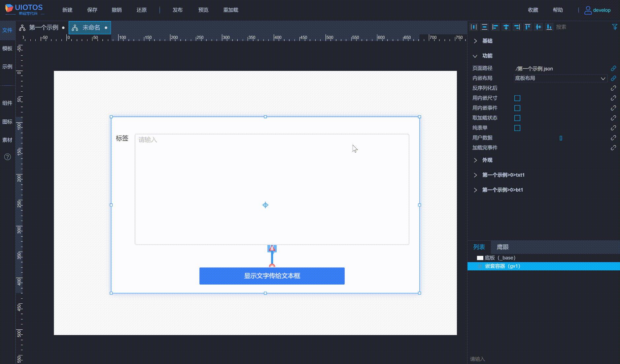
Task: Click the 收藏 button
Action: click(533, 10)
